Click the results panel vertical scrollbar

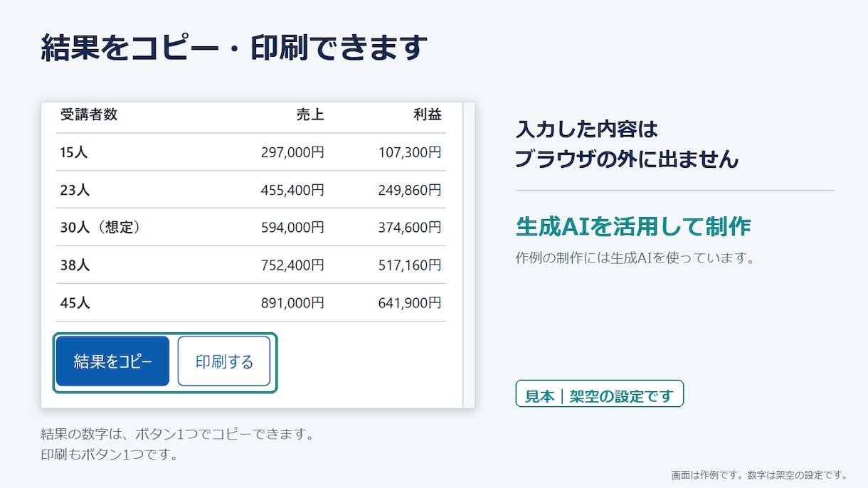click(468, 255)
